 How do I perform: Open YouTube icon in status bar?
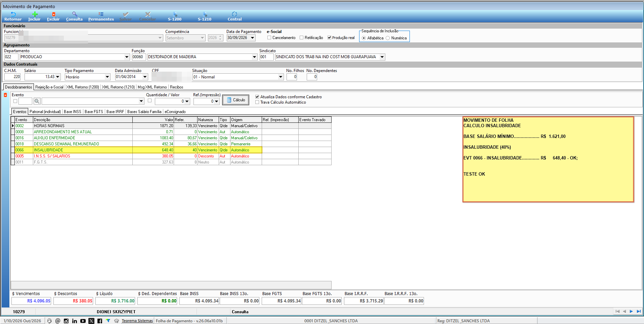83,321
